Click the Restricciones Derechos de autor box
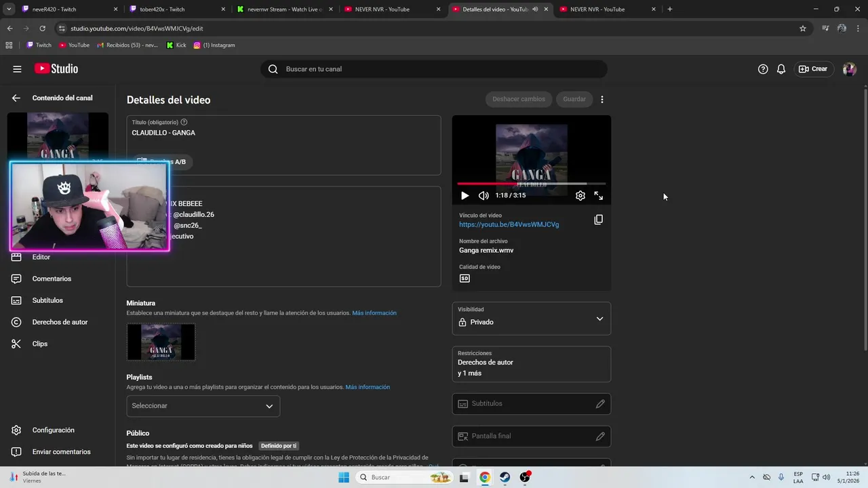 (532, 365)
